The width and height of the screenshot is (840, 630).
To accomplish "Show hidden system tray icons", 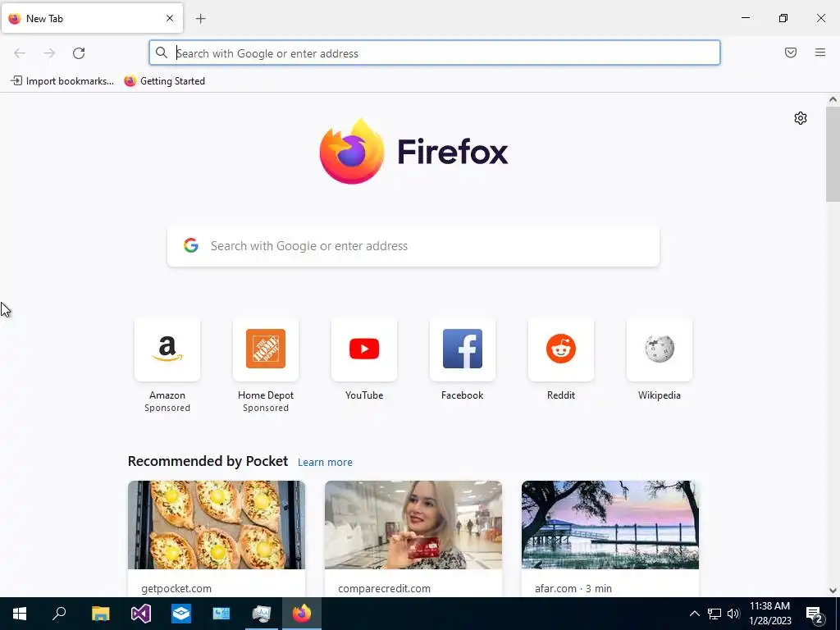I will (x=694, y=614).
